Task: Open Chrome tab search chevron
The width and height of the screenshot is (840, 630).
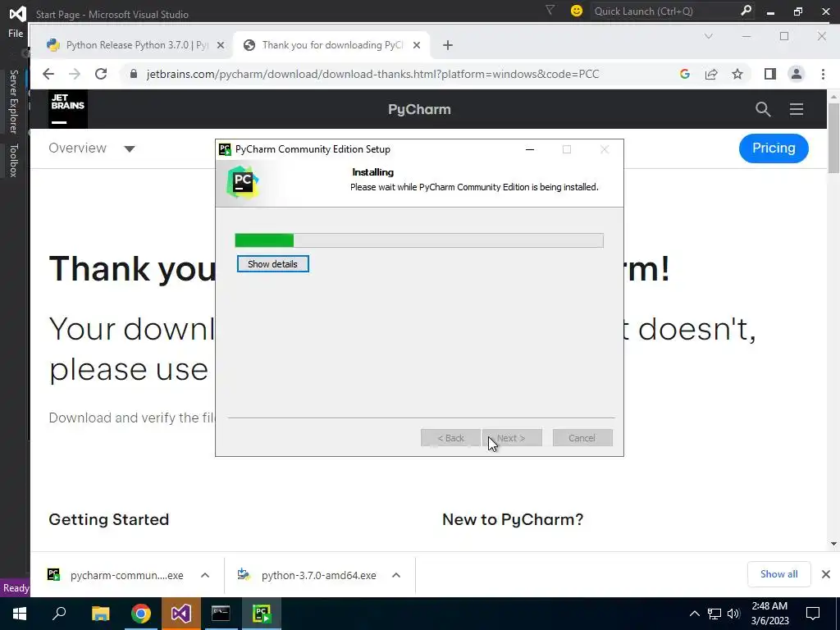Action: (x=708, y=36)
